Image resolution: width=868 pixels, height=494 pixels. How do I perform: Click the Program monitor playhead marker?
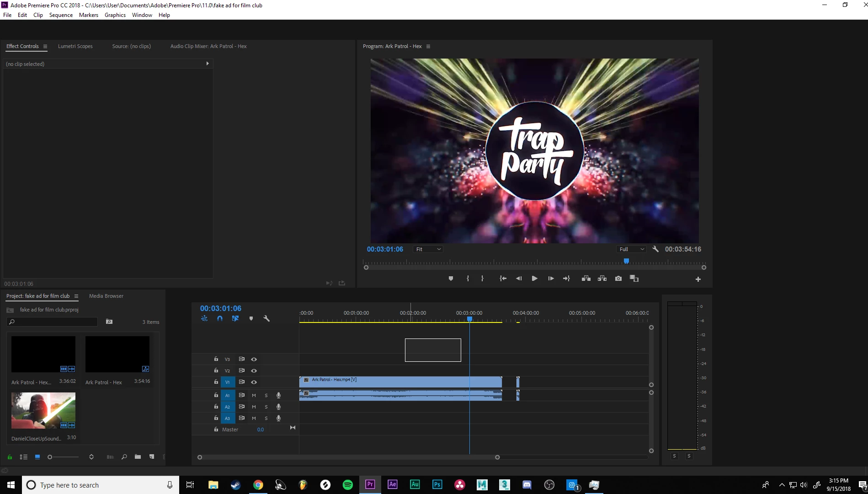tap(626, 261)
